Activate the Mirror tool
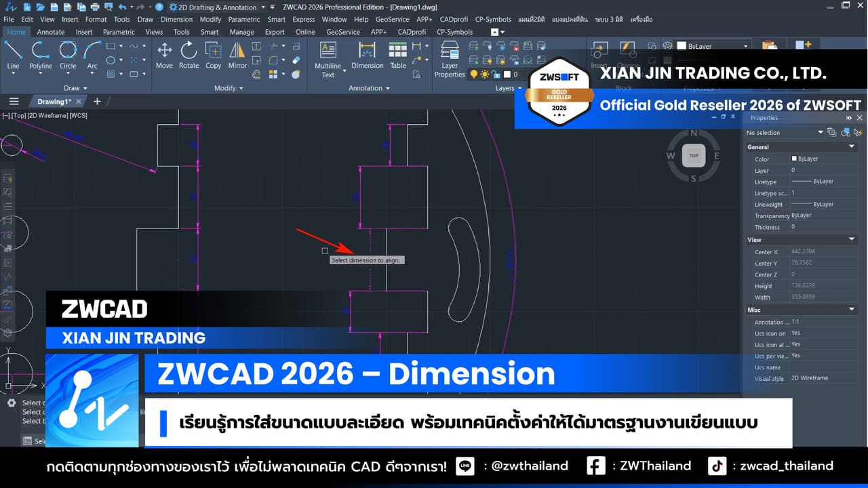The height and width of the screenshot is (488, 868). pos(237,56)
